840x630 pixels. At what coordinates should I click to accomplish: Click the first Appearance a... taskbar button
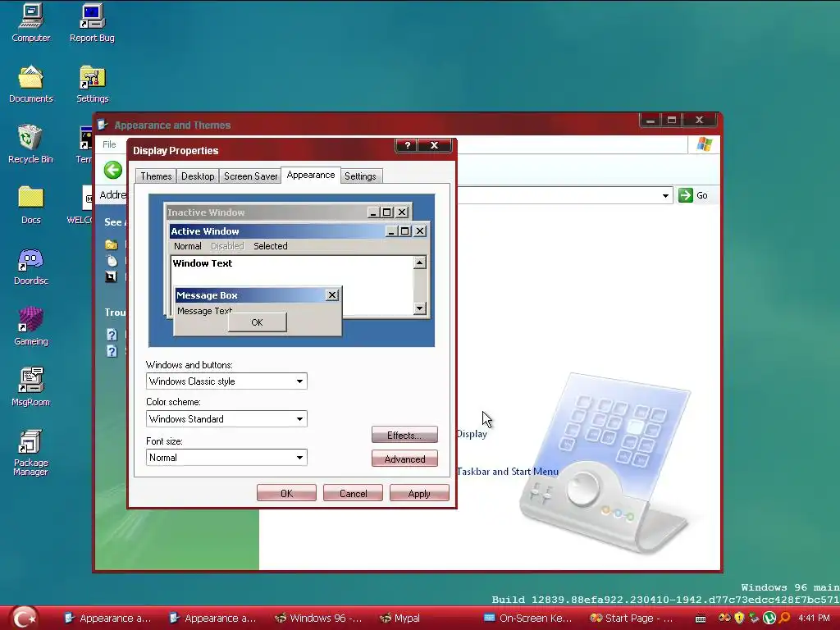tap(108, 619)
